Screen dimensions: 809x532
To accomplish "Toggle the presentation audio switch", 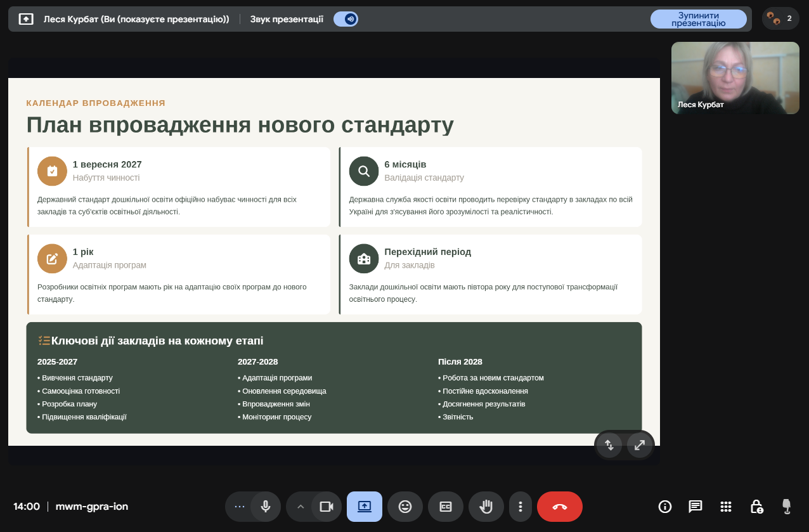I will (x=346, y=19).
